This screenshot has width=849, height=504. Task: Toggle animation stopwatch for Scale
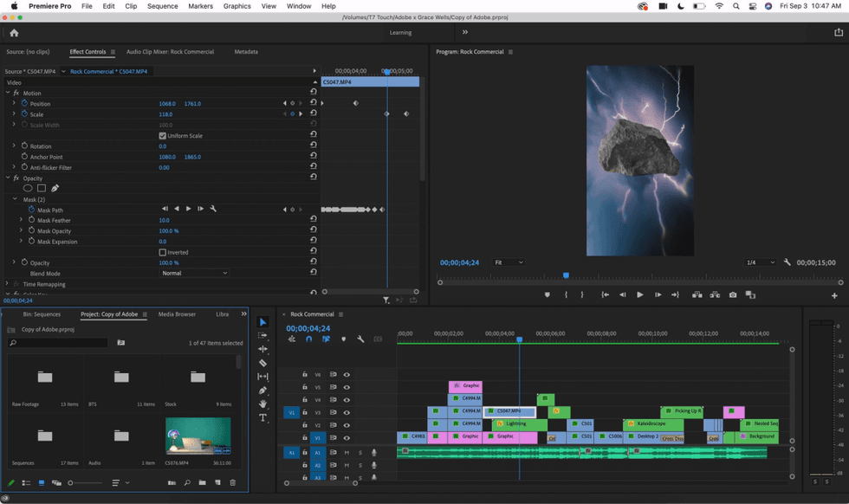pyautogui.click(x=24, y=113)
